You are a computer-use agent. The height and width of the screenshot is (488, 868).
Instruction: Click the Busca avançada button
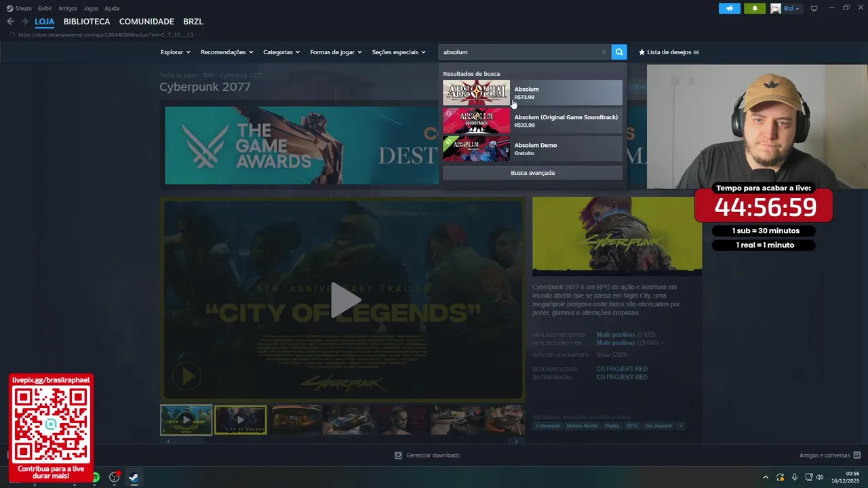[x=532, y=173]
